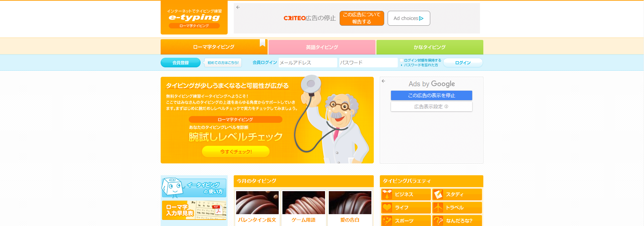Image resolution: width=644 pixels, height=226 pixels.
Task: Enable the ログイン状態を保持する checkbox
Action: pyautogui.click(x=401, y=61)
